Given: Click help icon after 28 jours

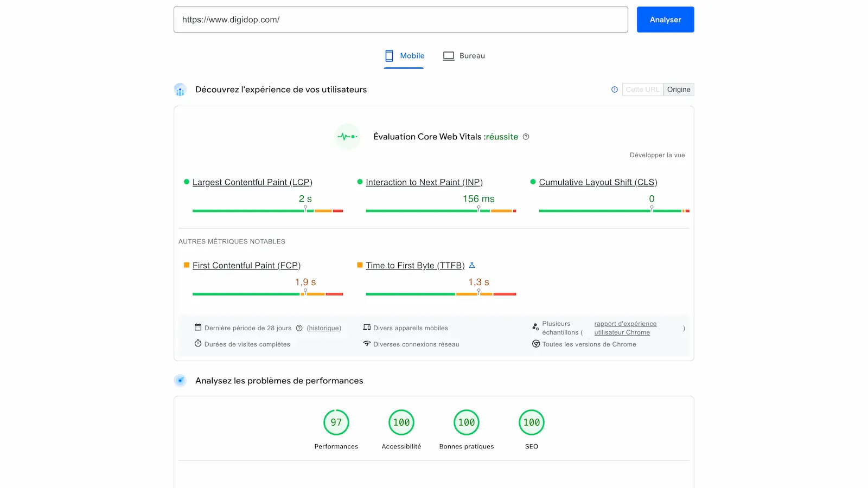Looking at the screenshot, I should [299, 328].
